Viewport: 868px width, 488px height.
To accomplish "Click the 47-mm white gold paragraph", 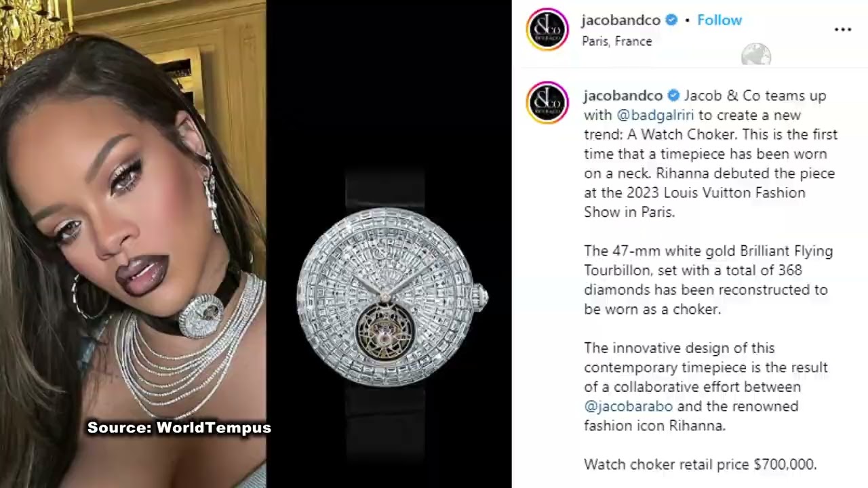I will (x=709, y=280).
